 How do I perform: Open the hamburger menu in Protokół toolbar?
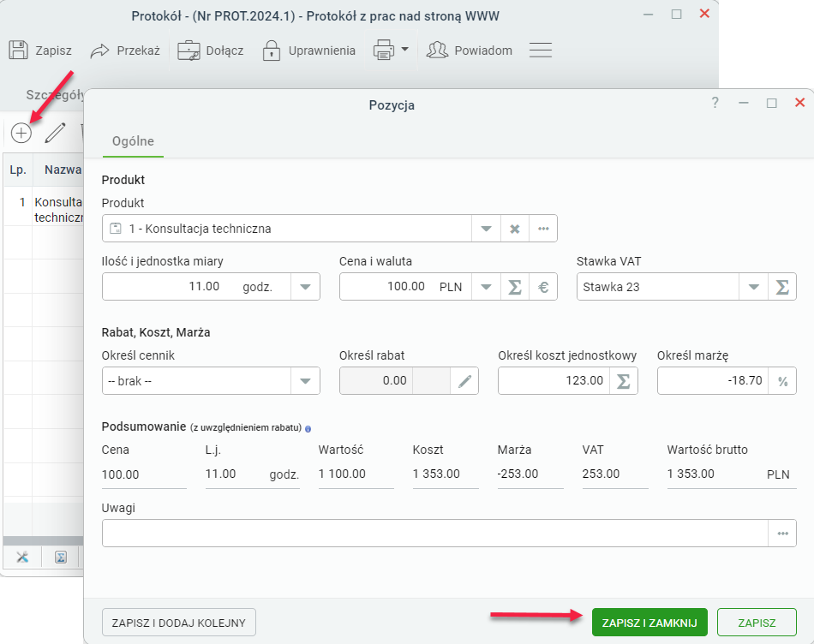tap(541, 51)
